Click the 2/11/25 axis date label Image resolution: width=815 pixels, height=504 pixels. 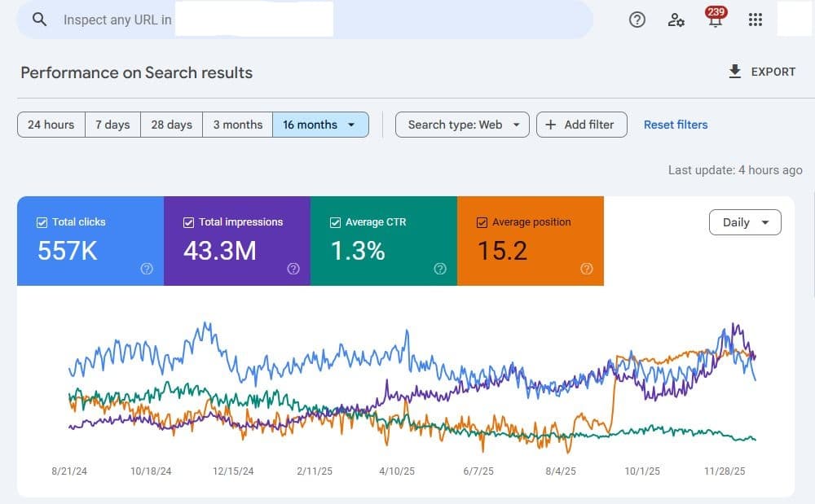[x=315, y=471]
